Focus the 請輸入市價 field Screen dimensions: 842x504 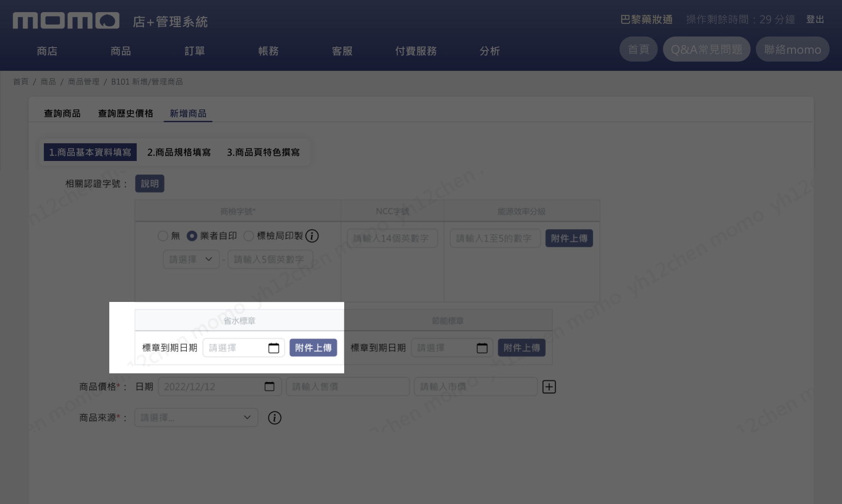tap(476, 386)
